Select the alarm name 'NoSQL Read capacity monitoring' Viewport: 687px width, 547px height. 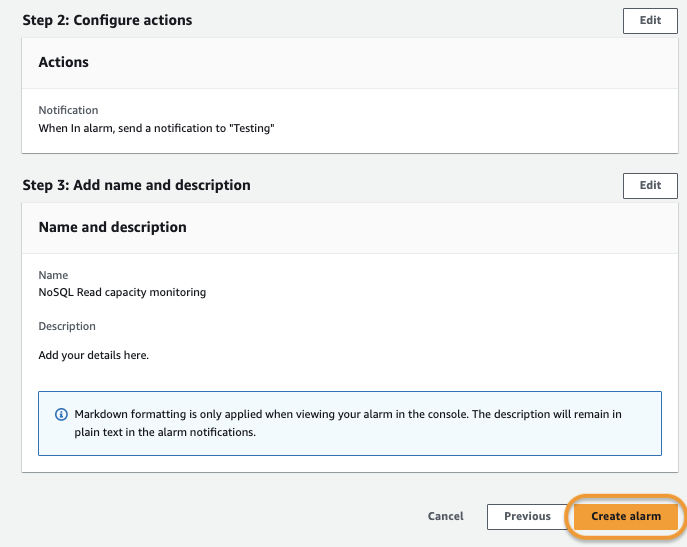tap(122, 292)
